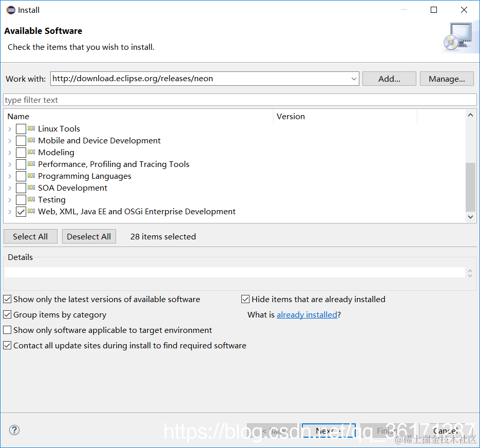This screenshot has width=480, height=448.
Task: Check the Testing checkbox
Action: click(x=21, y=200)
